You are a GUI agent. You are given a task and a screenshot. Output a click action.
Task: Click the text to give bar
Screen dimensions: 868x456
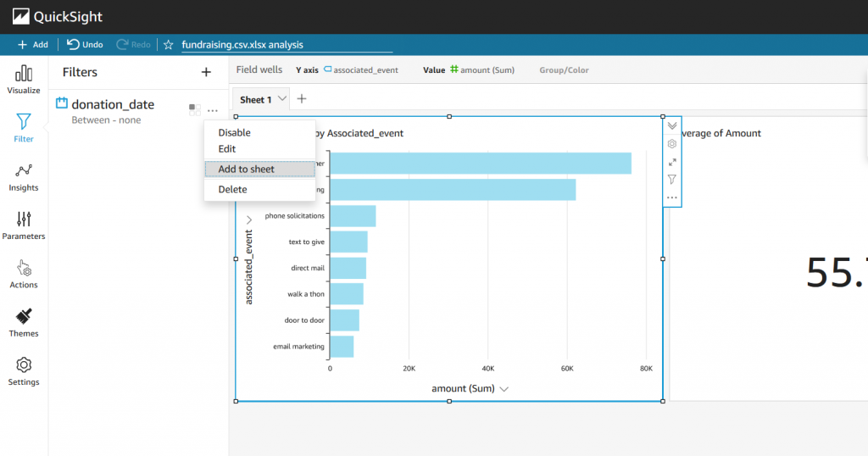(348, 242)
